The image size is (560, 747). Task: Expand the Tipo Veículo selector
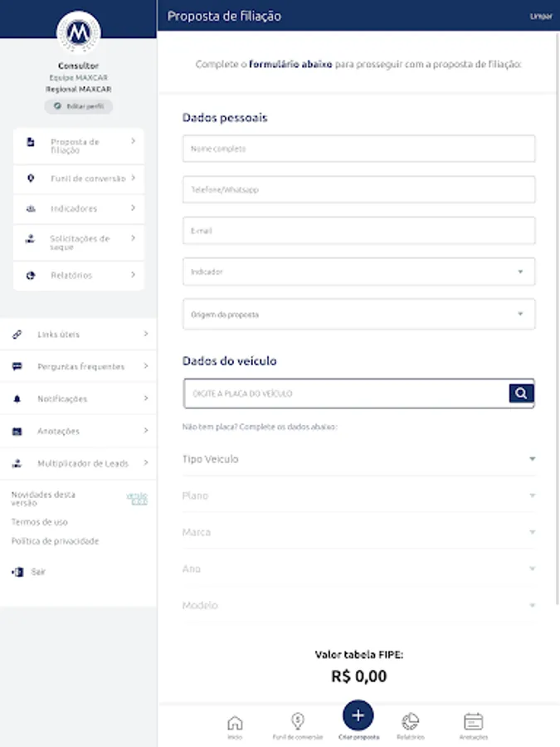point(358,459)
